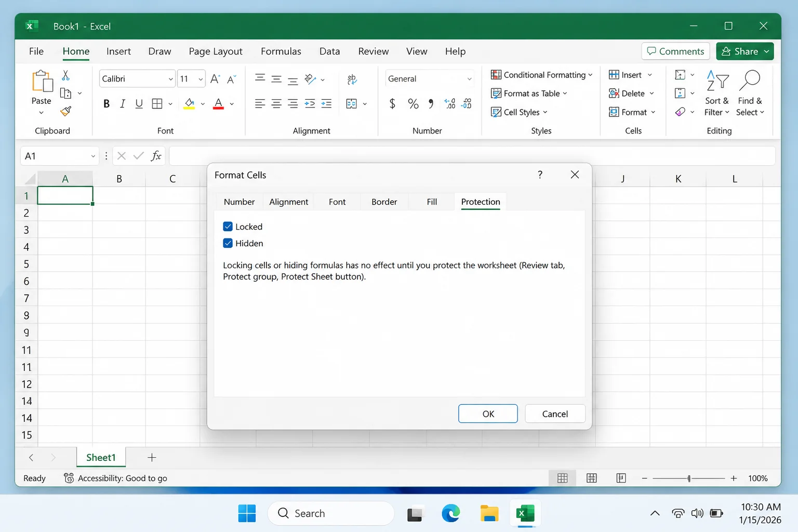
Task: Expand the Paste options arrow
Action: [x=42, y=113]
